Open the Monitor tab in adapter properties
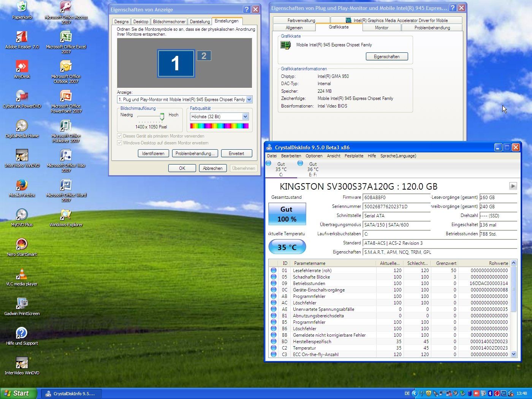 click(x=382, y=28)
